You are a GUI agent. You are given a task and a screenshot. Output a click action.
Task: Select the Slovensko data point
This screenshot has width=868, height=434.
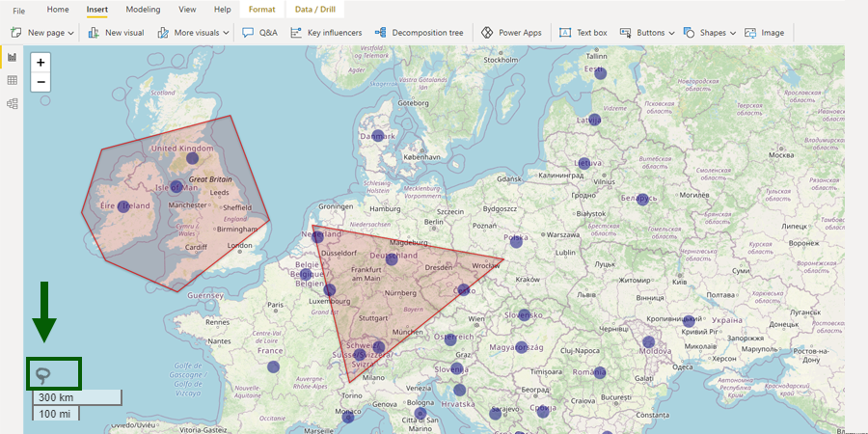click(x=524, y=315)
